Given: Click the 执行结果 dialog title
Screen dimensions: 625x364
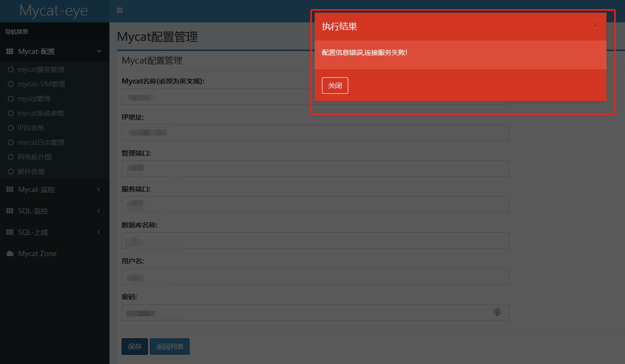Looking at the screenshot, I should click(339, 27).
